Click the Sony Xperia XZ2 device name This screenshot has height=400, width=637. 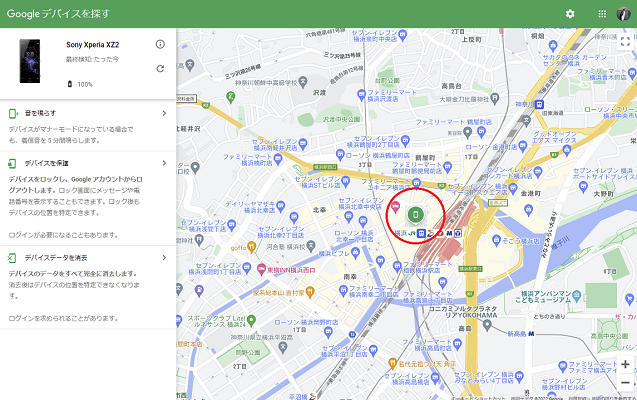(93, 45)
